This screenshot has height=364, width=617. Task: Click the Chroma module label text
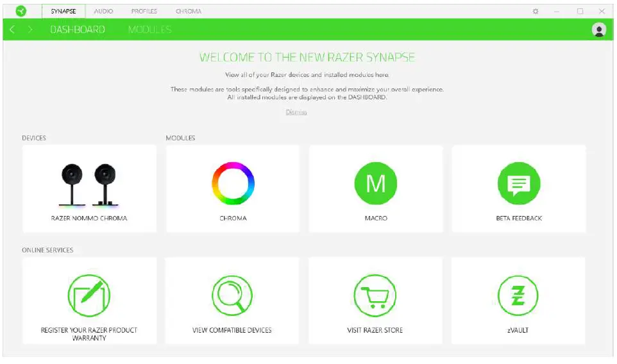233,218
